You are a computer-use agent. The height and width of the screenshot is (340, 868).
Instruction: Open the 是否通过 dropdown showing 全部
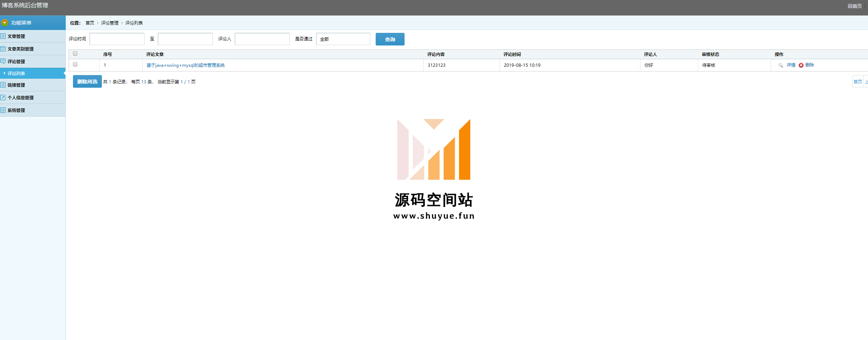click(x=343, y=39)
